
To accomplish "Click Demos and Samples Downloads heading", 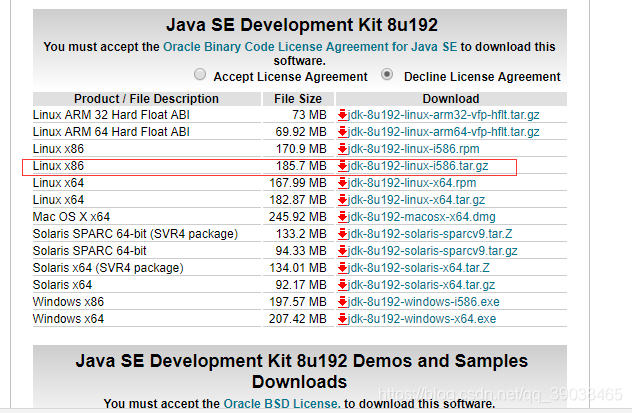I will 301,371.
